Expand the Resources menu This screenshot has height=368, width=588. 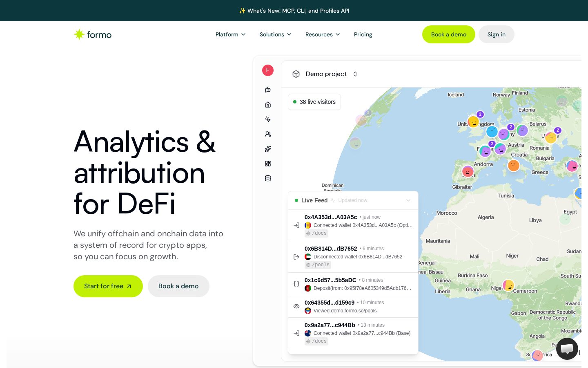(323, 34)
